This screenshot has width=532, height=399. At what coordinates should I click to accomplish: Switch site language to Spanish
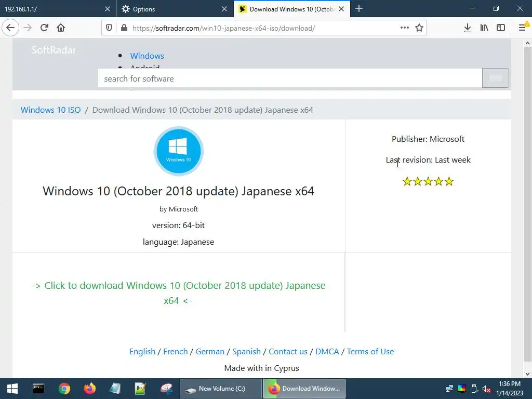[246, 352]
